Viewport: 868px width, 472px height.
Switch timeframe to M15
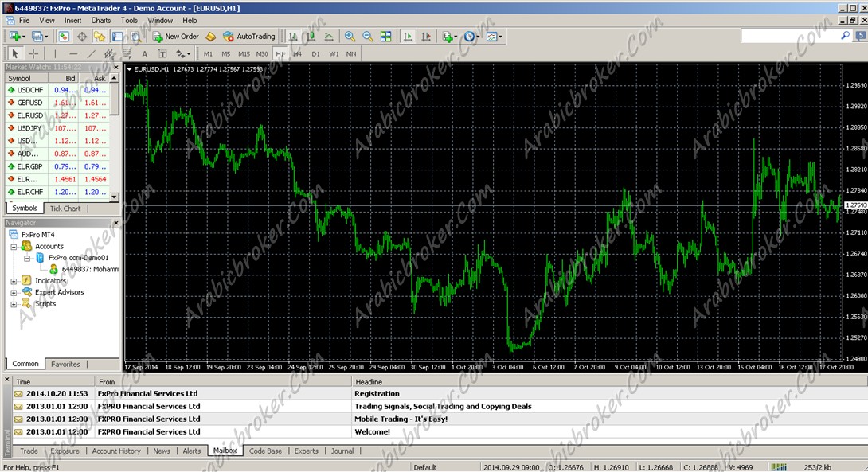coord(244,53)
